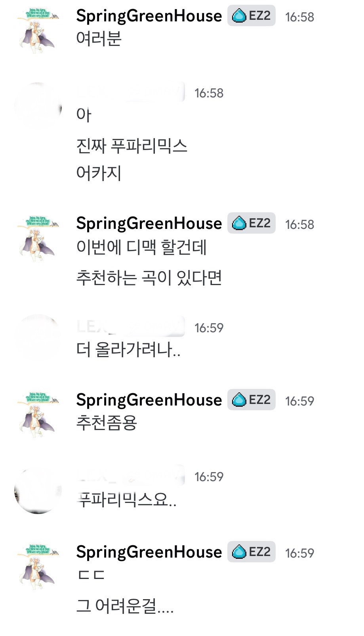
Task: Click SpringGreenHouse username above "ㄷㄷ"
Action: 149,552
